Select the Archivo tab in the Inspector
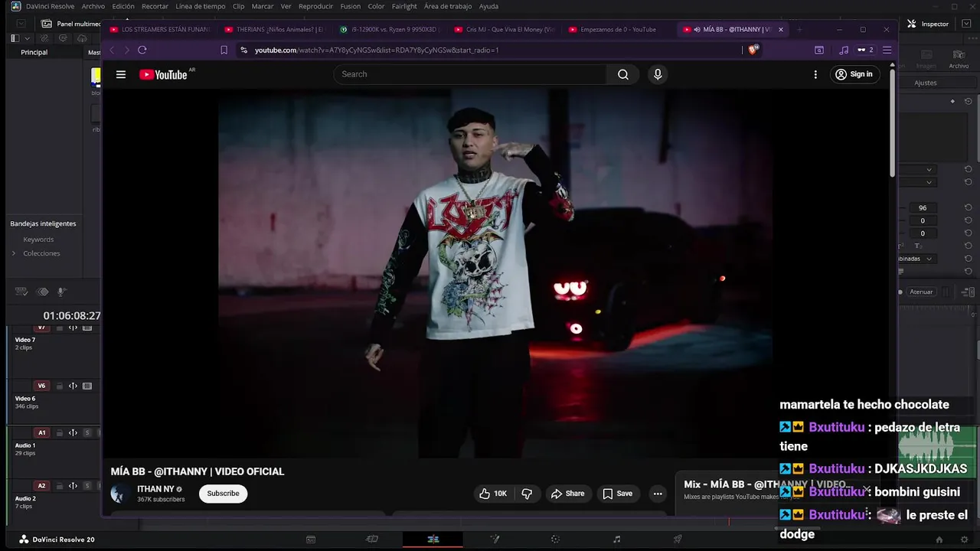Screen dimensions: 980x551 [959, 59]
